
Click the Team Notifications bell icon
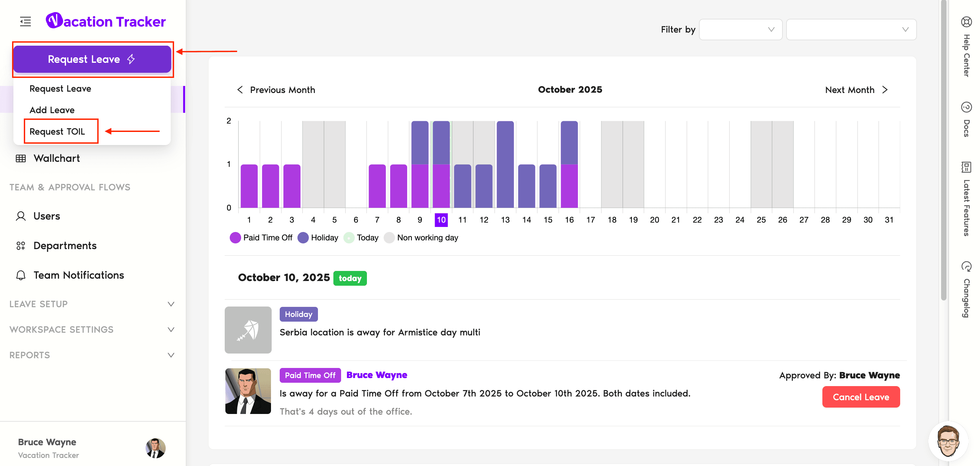tap(20, 275)
